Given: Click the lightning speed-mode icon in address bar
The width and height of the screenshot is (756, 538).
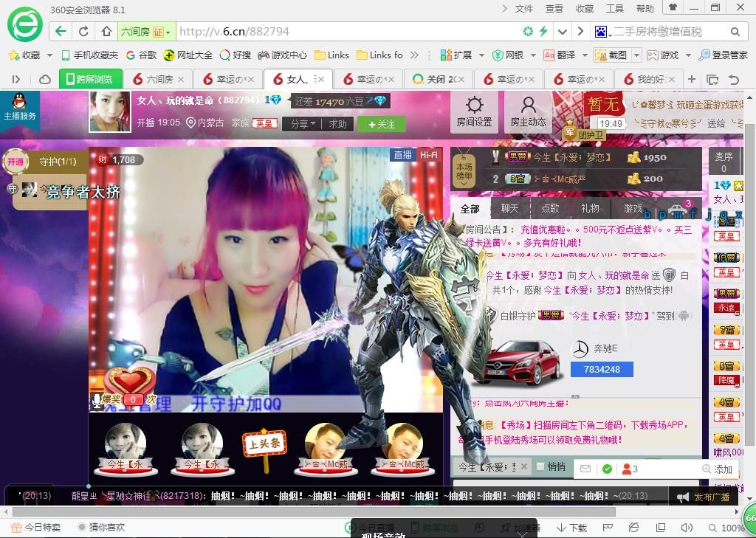Looking at the screenshot, I should tap(543, 32).
